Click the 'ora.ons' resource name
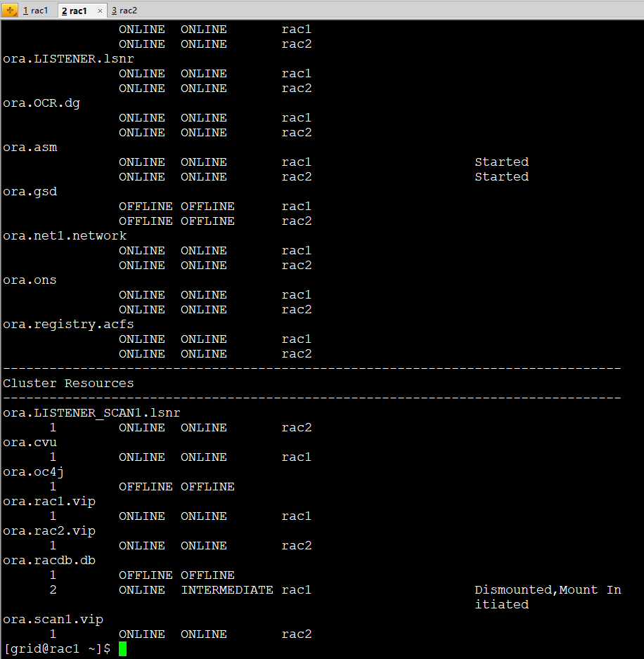644x659 pixels. tap(30, 280)
